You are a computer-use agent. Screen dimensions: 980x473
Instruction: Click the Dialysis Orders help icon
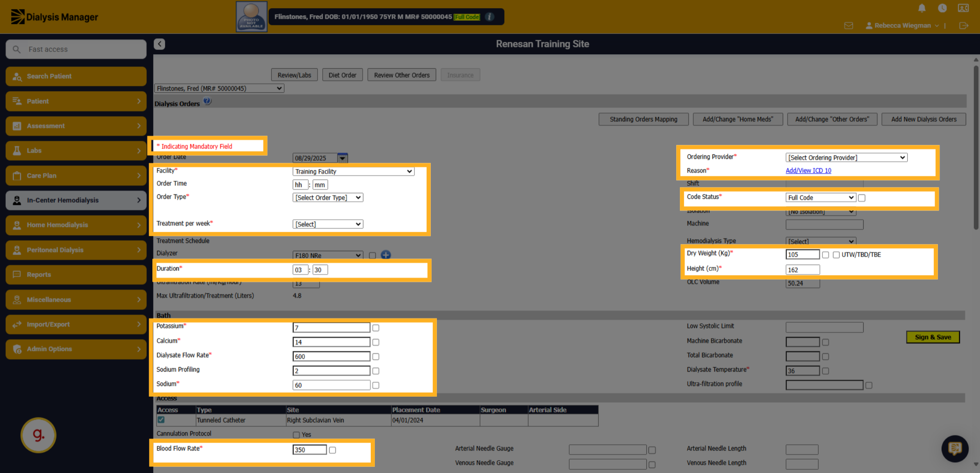click(x=207, y=101)
